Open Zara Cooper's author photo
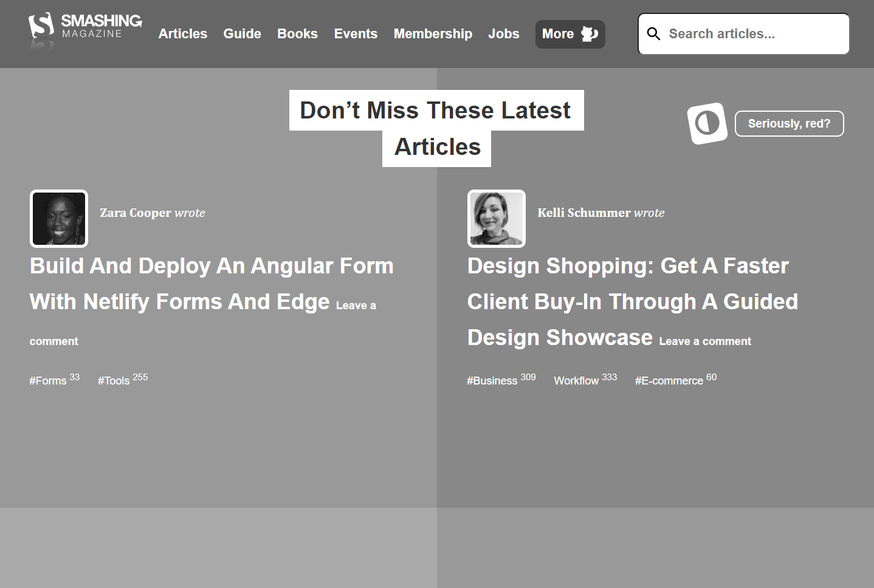This screenshot has height=588, width=874. click(59, 219)
